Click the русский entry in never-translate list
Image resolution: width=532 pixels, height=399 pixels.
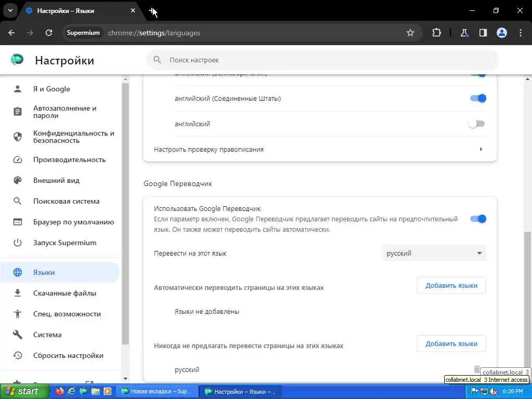coord(187,370)
